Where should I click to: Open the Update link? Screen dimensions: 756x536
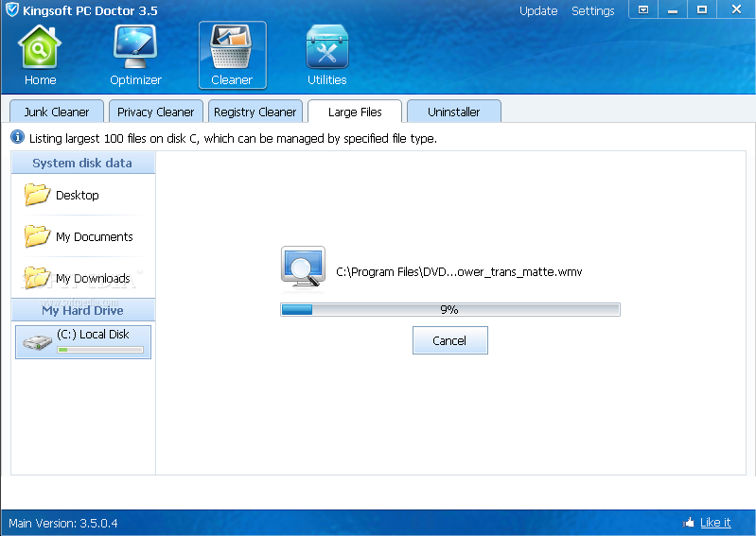pos(538,10)
